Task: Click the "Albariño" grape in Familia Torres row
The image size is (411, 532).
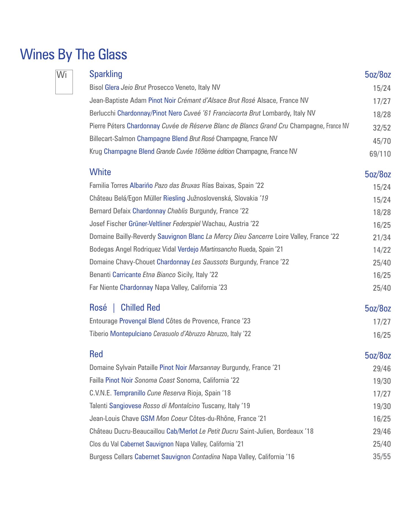Action: 141,185
